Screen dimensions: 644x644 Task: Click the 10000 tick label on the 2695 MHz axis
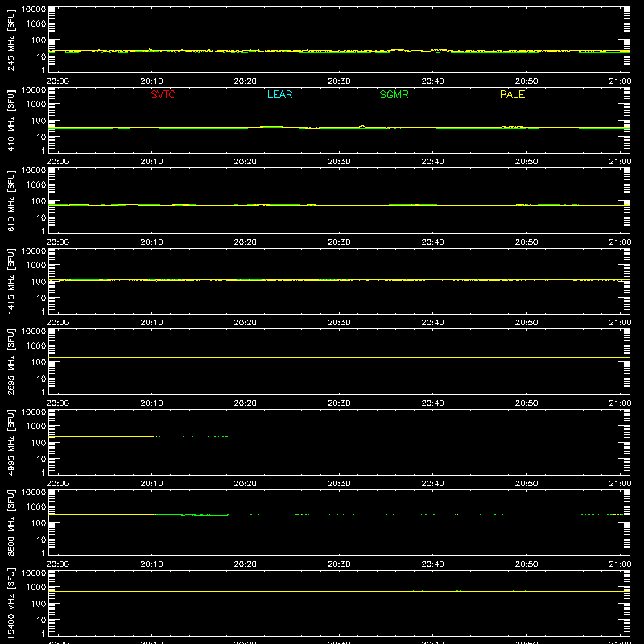coord(34,332)
